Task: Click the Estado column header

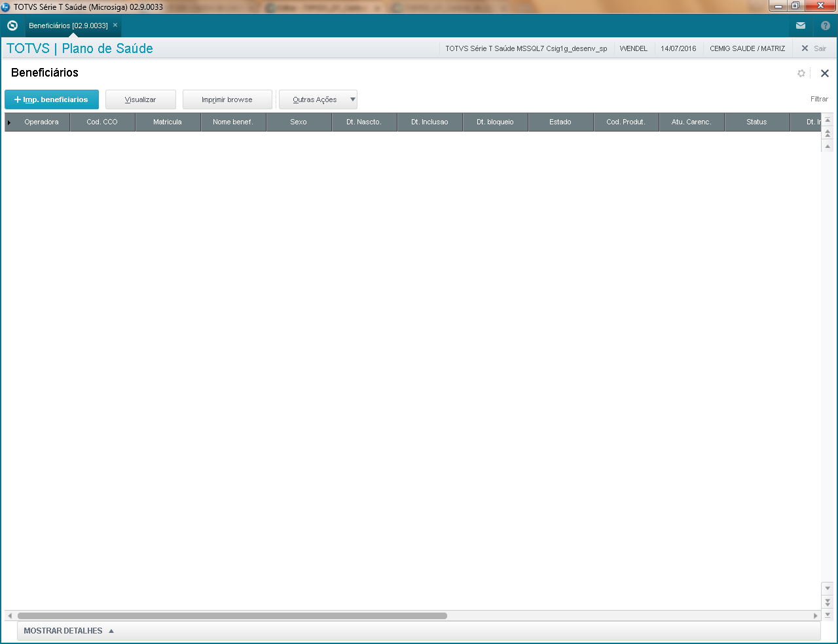Action: (560, 122)
